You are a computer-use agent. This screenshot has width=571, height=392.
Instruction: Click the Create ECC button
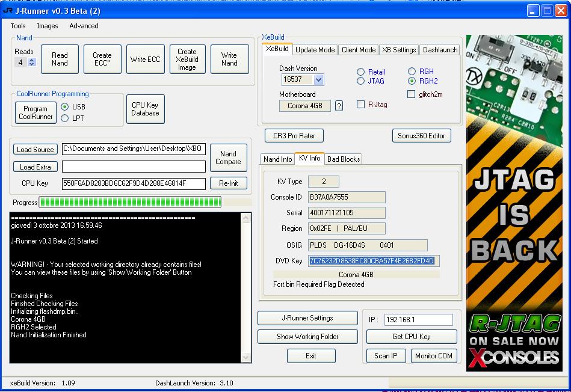point(102,60)
